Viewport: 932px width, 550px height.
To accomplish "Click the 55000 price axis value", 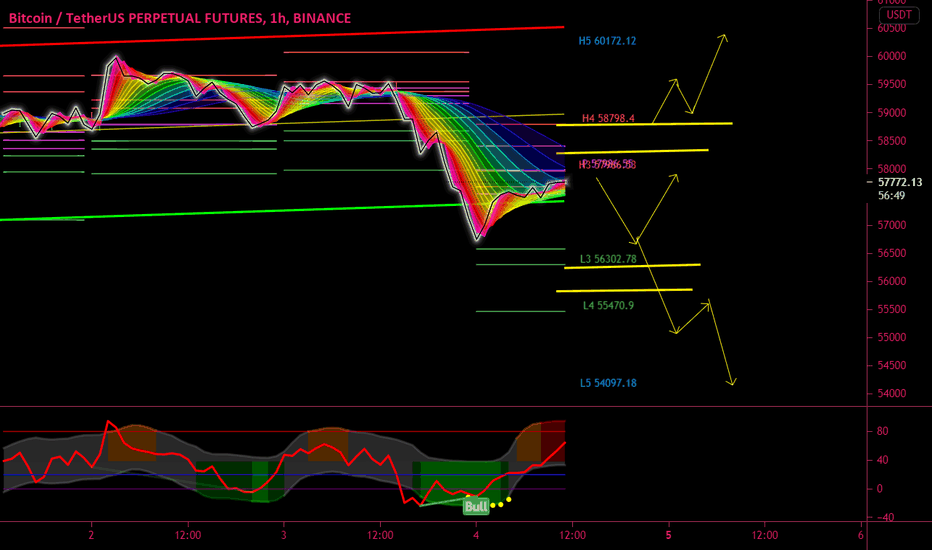I will pos(892,337).
